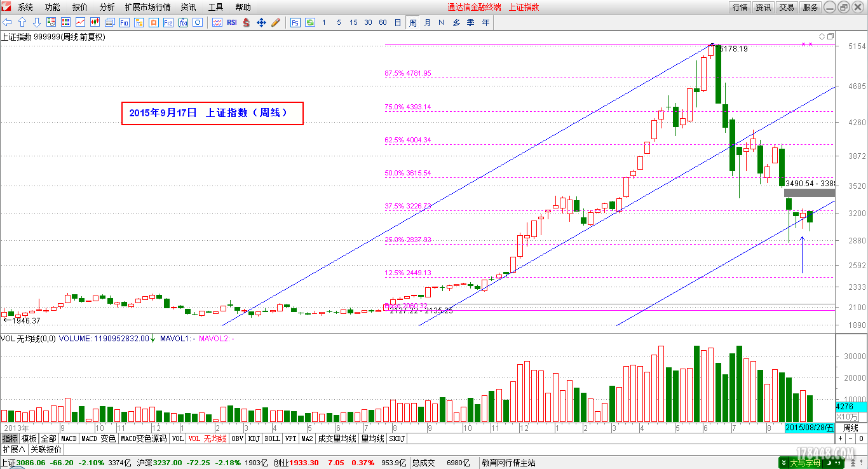Click the 服务 button at top right
This screenshot has height=469, width=868.
[x=810, y=7]
